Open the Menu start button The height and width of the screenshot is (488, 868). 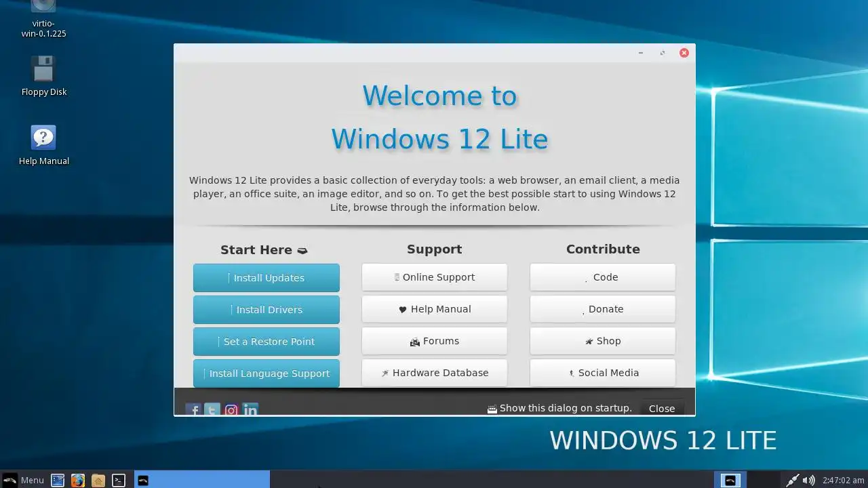point(24,480)
